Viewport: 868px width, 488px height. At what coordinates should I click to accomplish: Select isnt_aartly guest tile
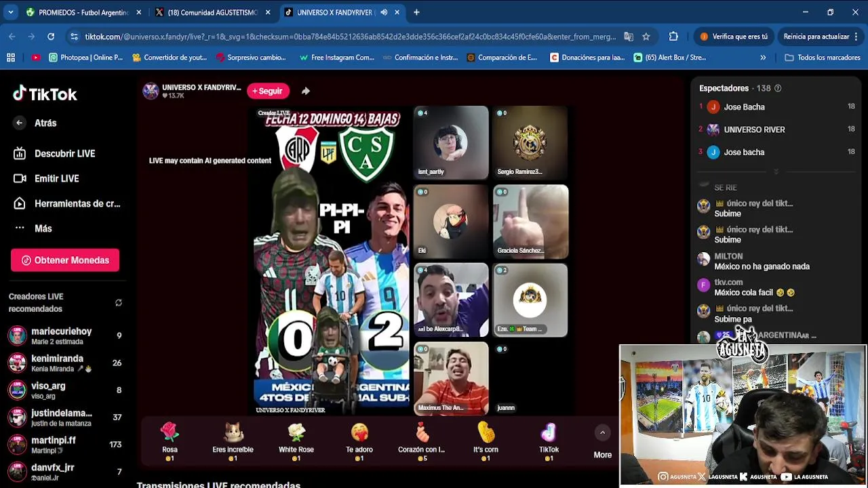coord(451,143)
